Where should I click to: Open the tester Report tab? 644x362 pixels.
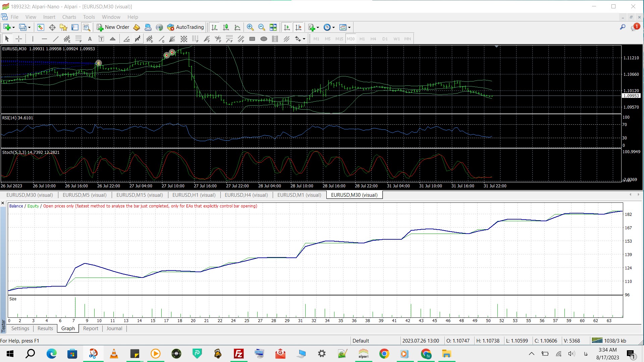[91, 328]
